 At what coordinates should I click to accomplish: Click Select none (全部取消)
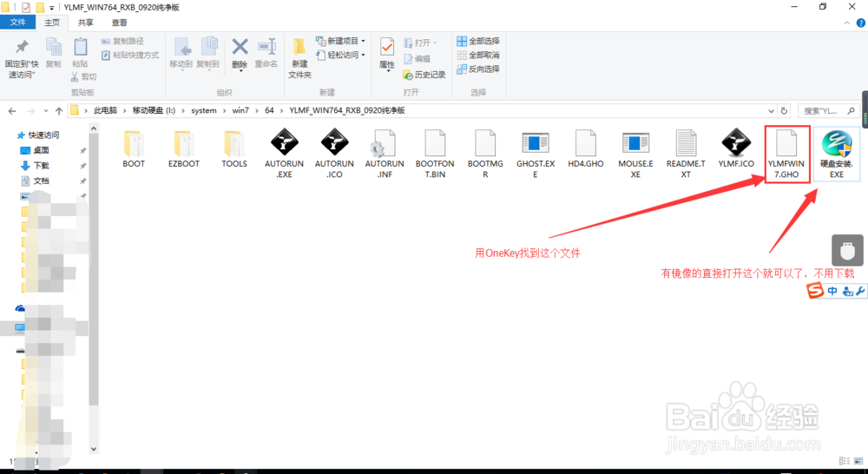pos(478,55)
